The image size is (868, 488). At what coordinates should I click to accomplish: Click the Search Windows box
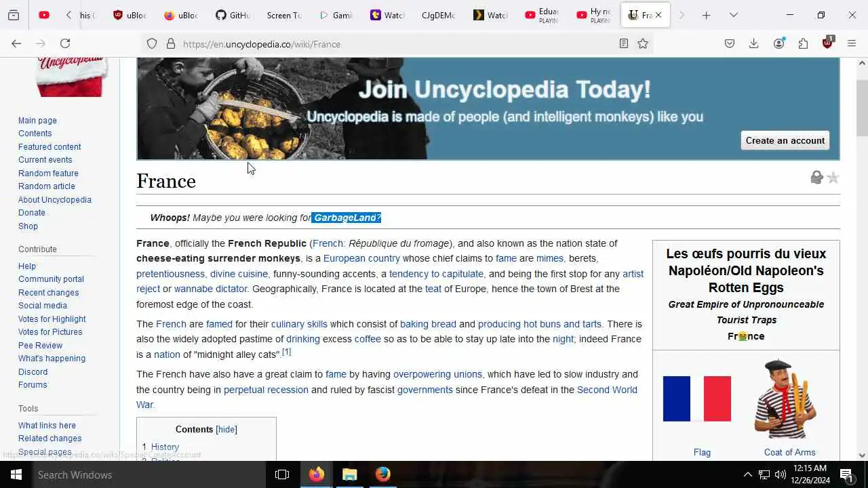(149, 474)
